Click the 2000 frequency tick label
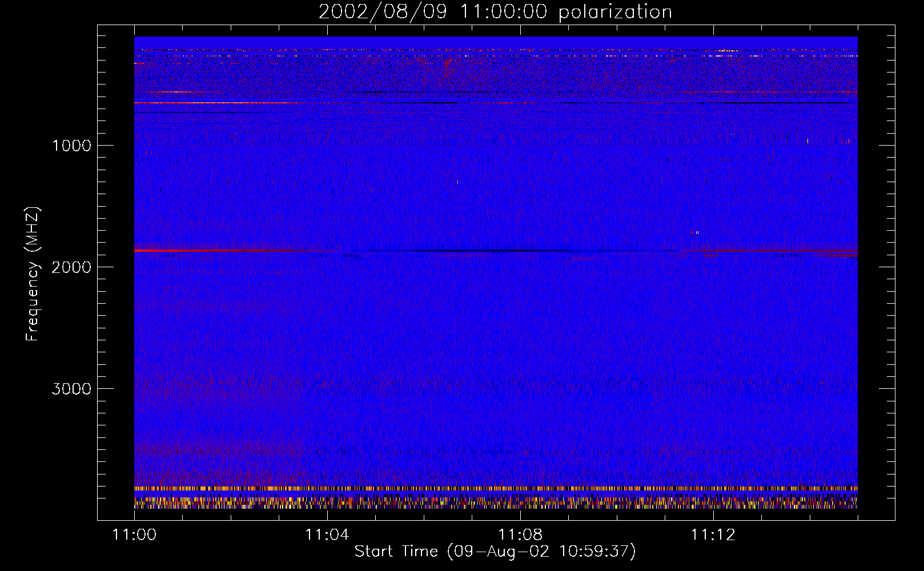The height and width of the screenshot is (571, 924). pyautogui.click(x=71, y=267)
